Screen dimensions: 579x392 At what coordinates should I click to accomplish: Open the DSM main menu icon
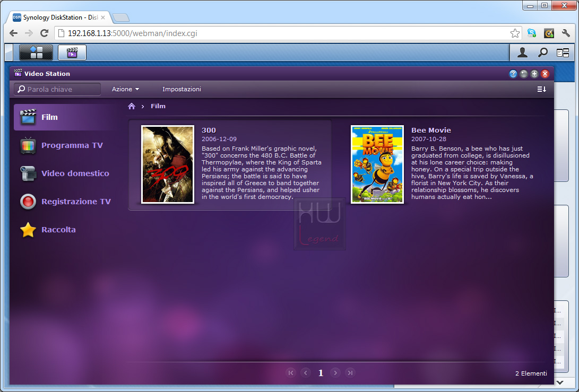coord(36,53)
